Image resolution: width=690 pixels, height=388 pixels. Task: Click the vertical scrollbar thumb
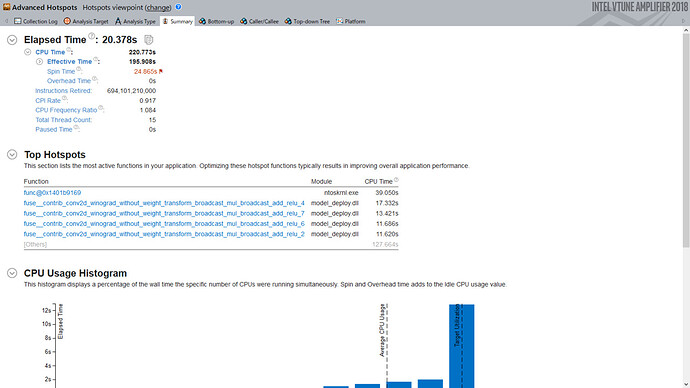(x=686, y=141)
